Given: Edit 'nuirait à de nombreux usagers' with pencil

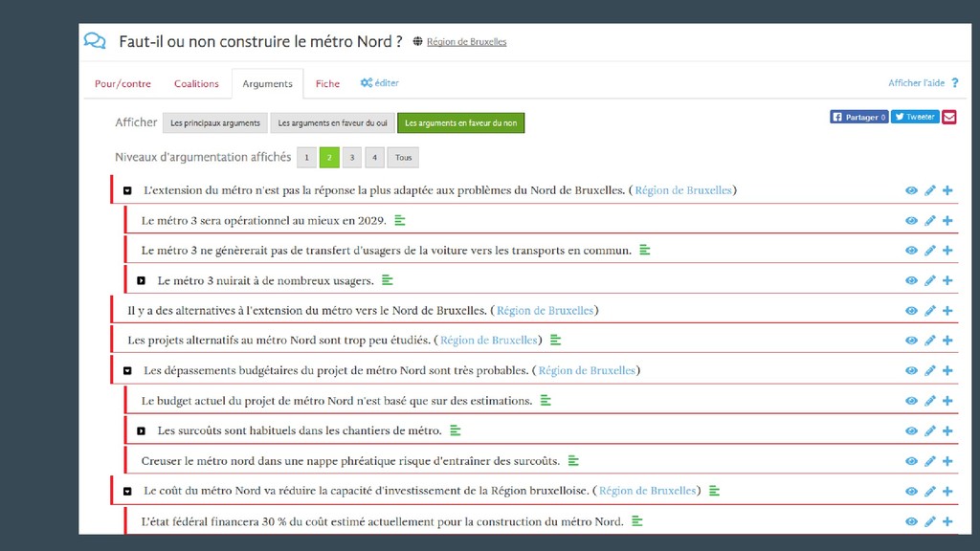Looking at the screenshot, I should [930, 280].
